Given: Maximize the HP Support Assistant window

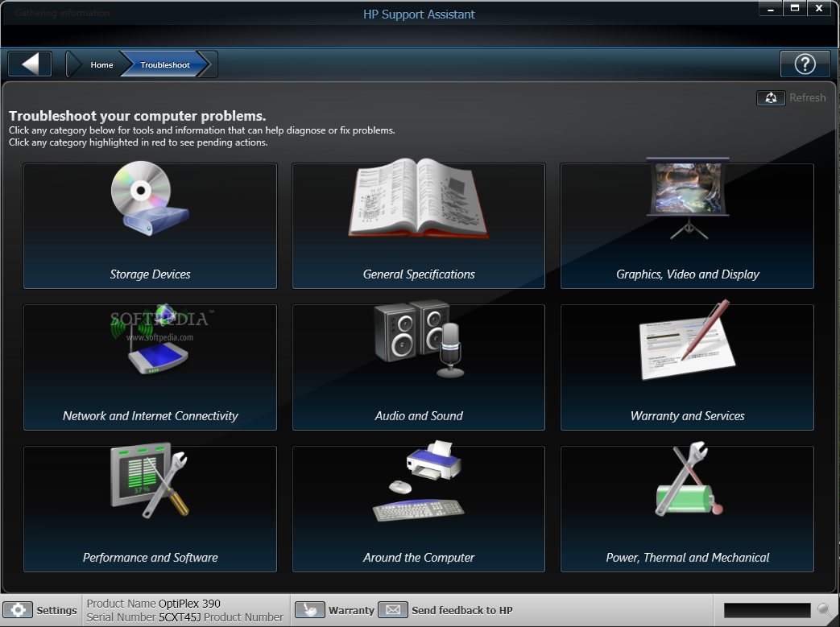Looking at the screenshot, I should click(x=795, y=9).
